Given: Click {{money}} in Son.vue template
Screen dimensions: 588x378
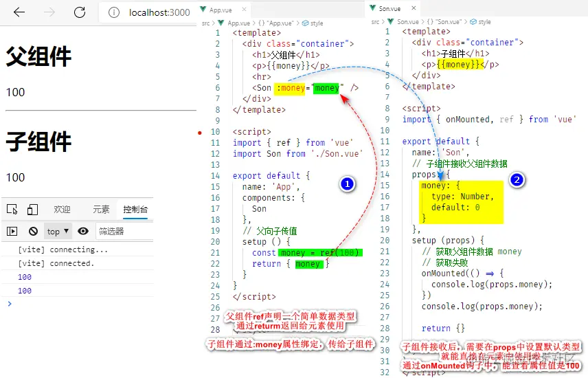Looking at the screenshot, I should pos(460,65).
